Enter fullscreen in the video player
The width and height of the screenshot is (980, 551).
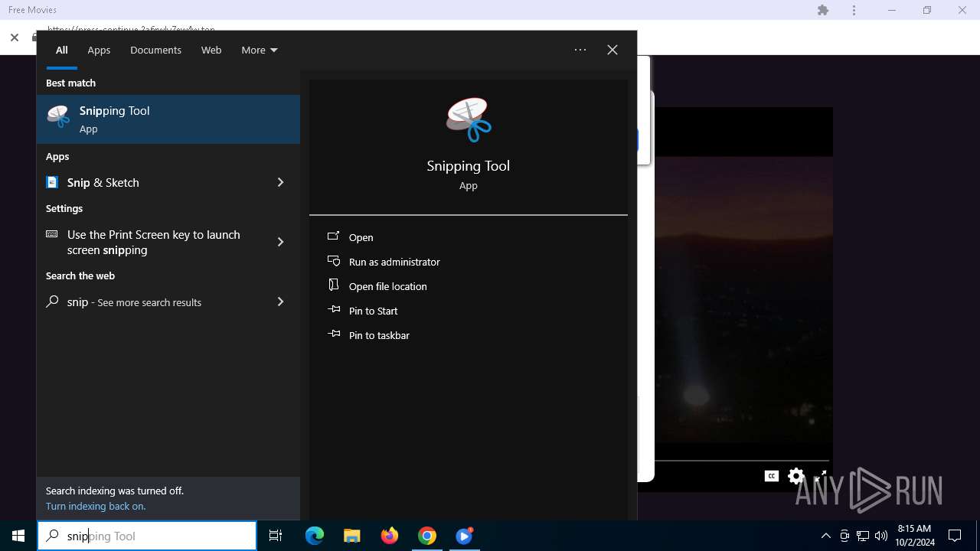821,476
